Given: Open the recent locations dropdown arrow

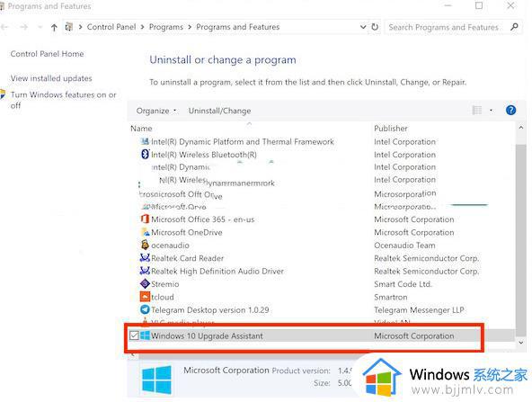Looking at the screenshot, I should pos(40,27).
